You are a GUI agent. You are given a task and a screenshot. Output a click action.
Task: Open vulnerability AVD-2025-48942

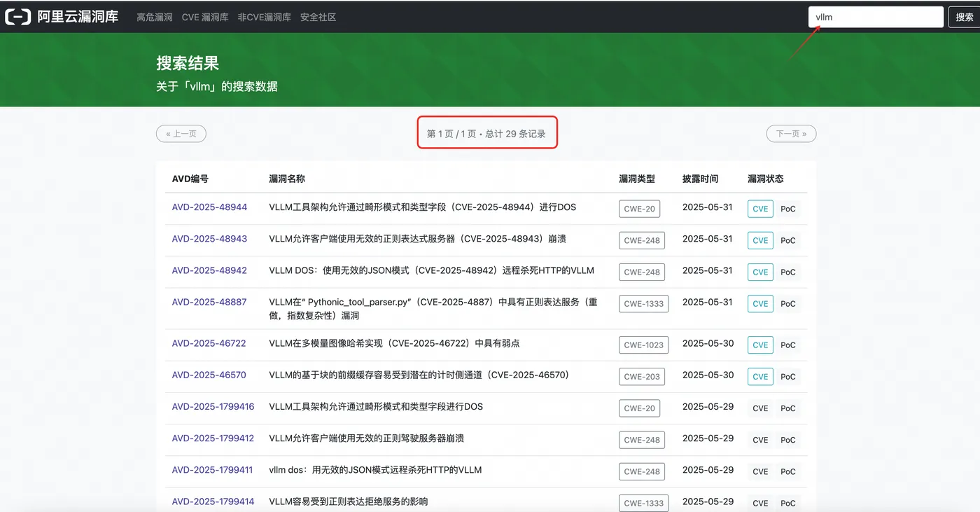click(x=209, y=270)
